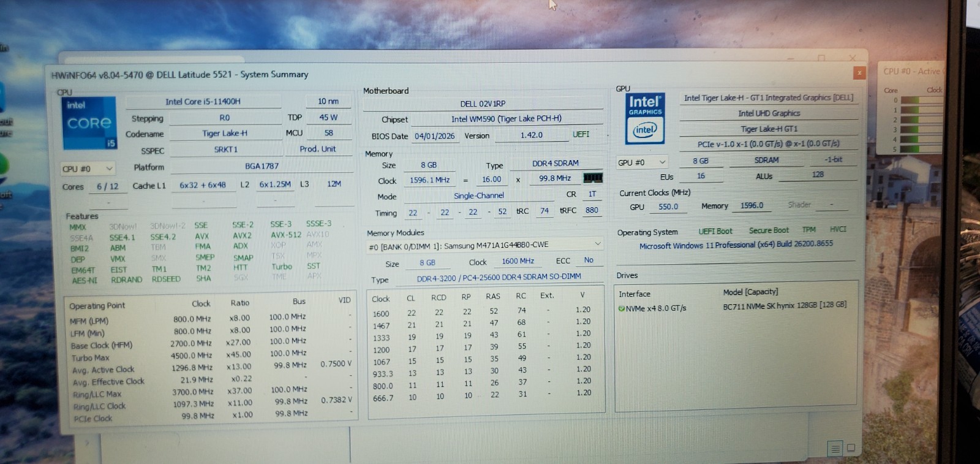
Task: Click the DDR4-3200 / PC4-25600 module type
Action: (499, 277)
